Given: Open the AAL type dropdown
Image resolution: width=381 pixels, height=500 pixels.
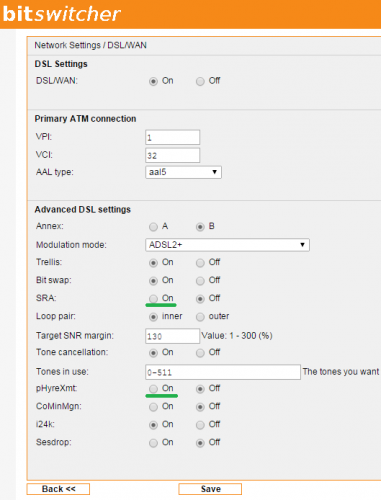Looking at the screenshot, I should pyautogui.click(x=183, y=172).
